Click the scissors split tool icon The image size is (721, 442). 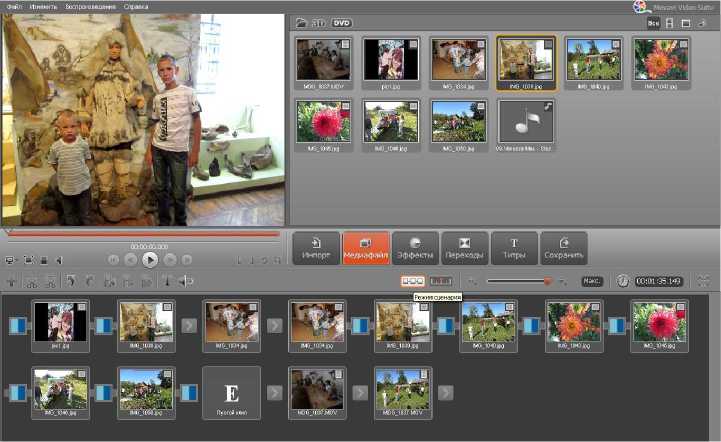[x=32, y=282]
